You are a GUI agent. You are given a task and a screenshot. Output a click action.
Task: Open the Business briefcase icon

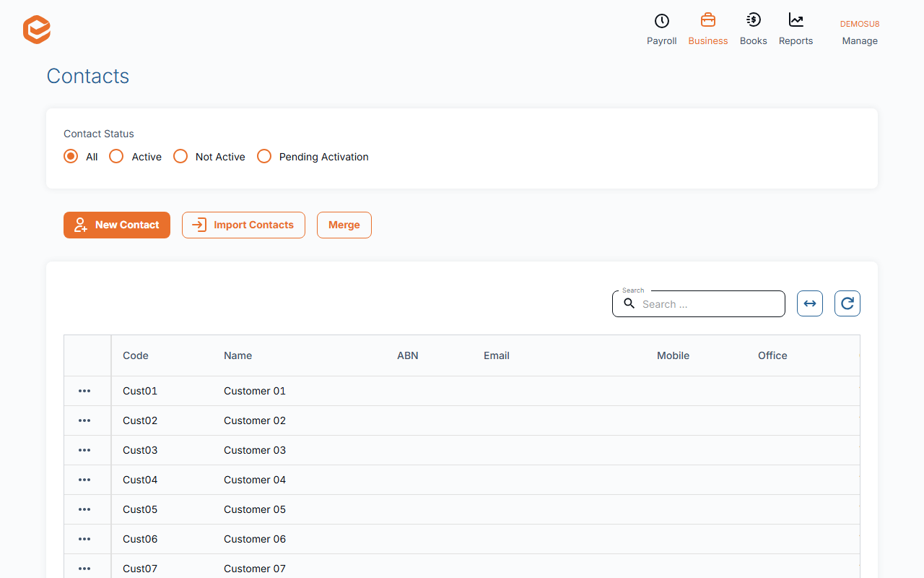[x=708, y=20]
